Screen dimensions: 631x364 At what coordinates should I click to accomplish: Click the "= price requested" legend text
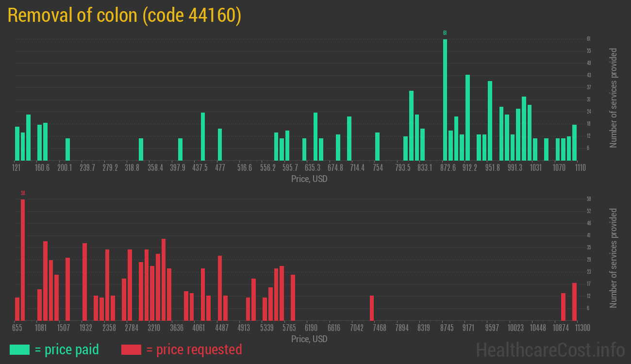tap(194, 349)
